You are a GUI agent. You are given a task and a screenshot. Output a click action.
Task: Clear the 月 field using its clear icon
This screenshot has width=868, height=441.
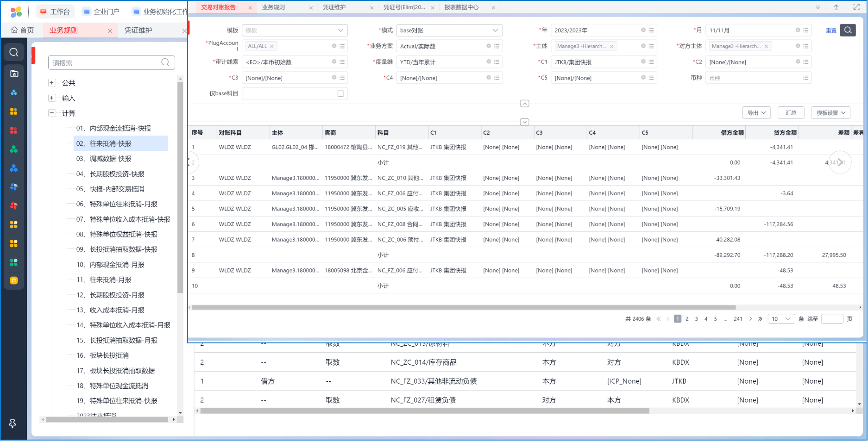(x=798, y=30)
